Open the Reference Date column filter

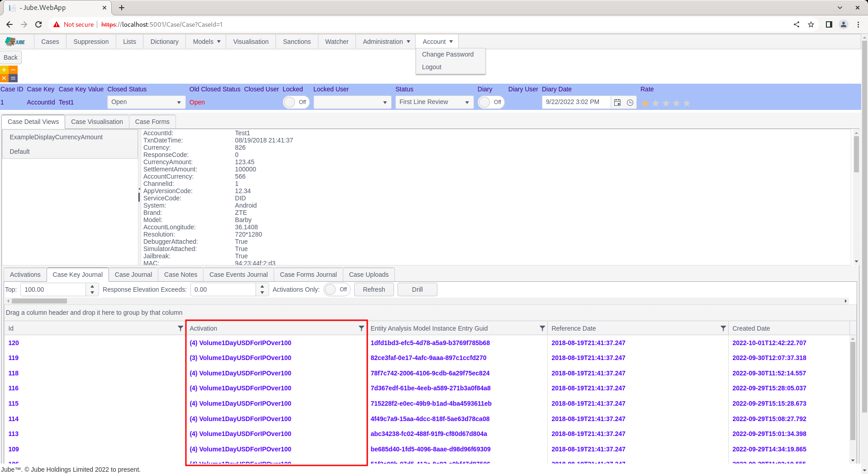pyautogui.click(x=723, y=328)
